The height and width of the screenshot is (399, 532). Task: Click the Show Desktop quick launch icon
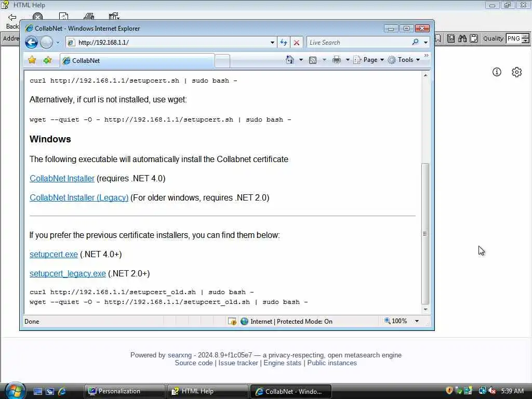(37, 391)
